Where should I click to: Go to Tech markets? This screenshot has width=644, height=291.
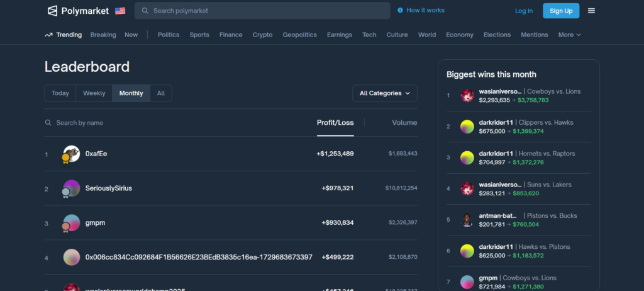tap(369, 35)
